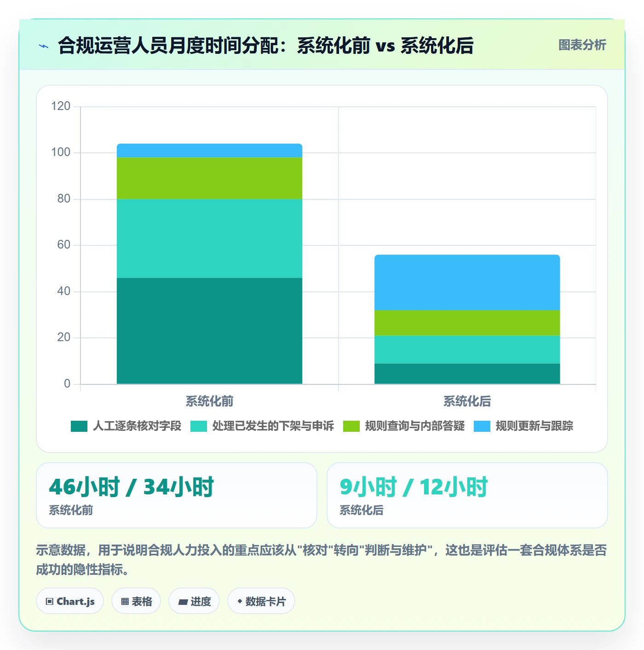The width and height of the screenshot is (644, 650).
Task: Click the 100 y-axis tick label
Action: point(61,152)
